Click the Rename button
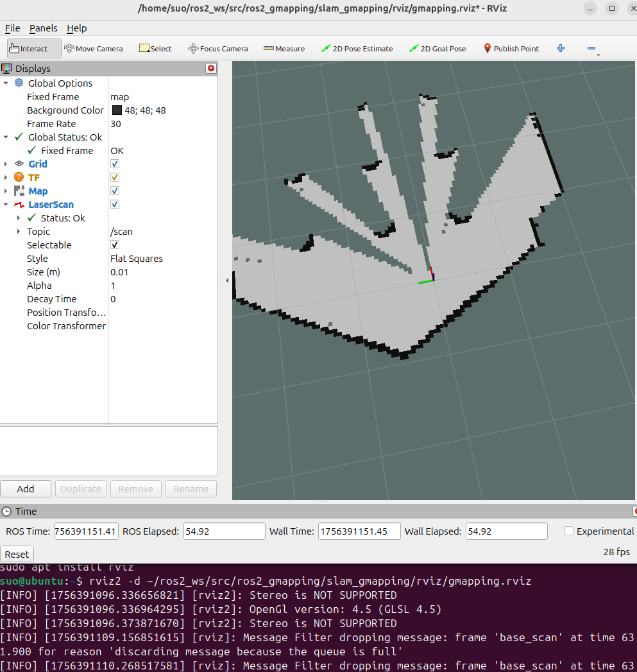637x672 pixels. click(x=191, y=489)
